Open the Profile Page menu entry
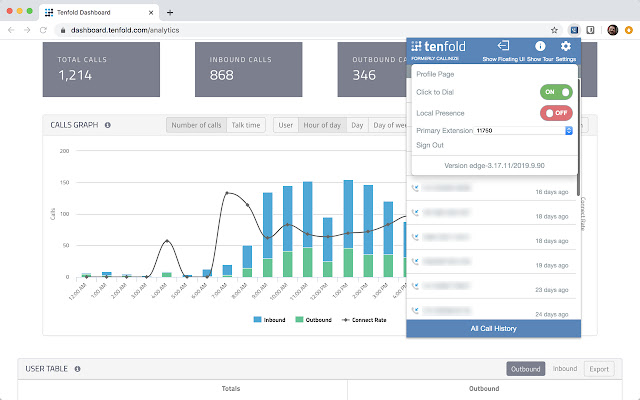 pos(436,75)
